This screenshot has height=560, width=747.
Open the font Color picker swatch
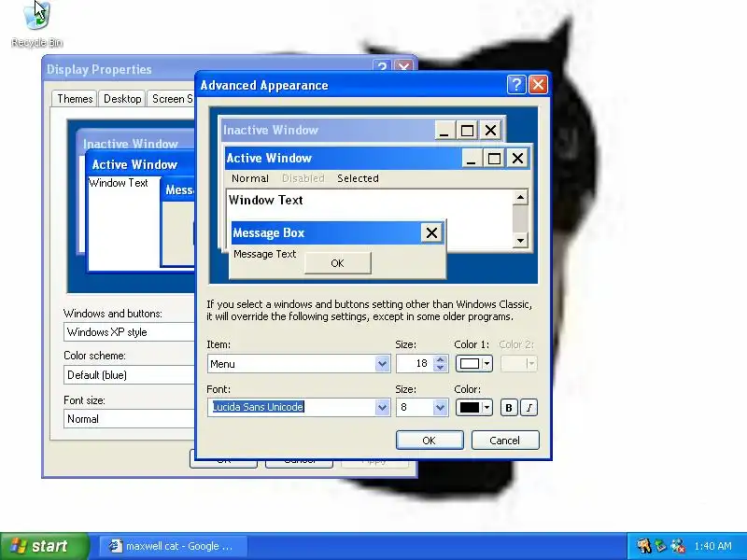click(474, 408)
